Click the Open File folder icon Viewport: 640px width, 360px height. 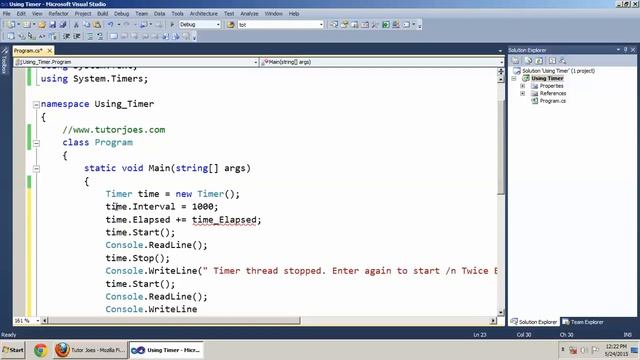(42, 25)
